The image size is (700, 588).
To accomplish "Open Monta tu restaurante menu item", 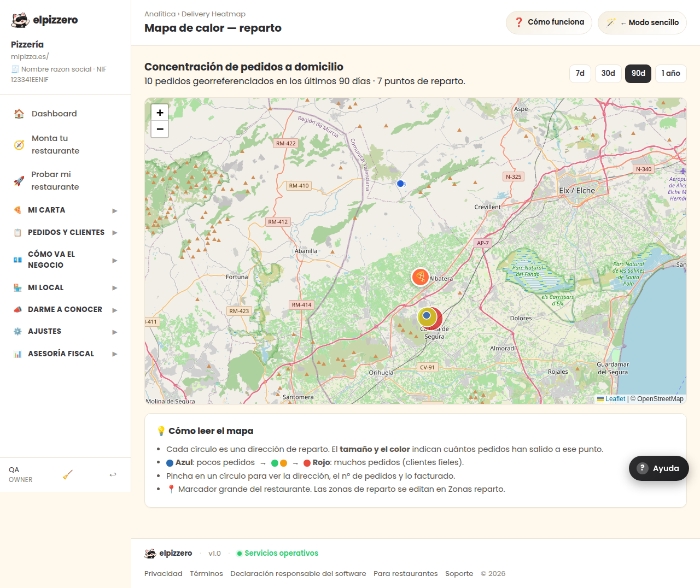I will point(66,145).
